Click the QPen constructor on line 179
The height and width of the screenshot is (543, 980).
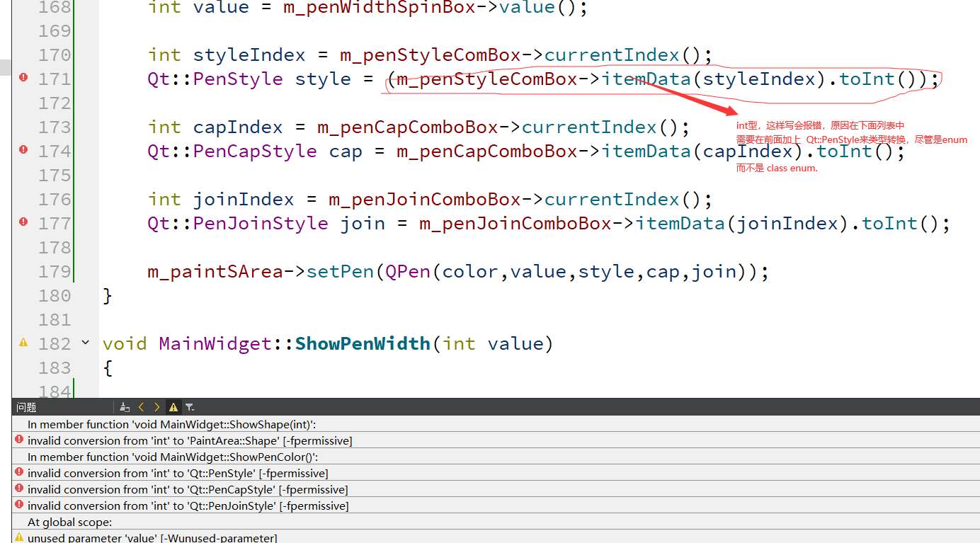(408, 271)
